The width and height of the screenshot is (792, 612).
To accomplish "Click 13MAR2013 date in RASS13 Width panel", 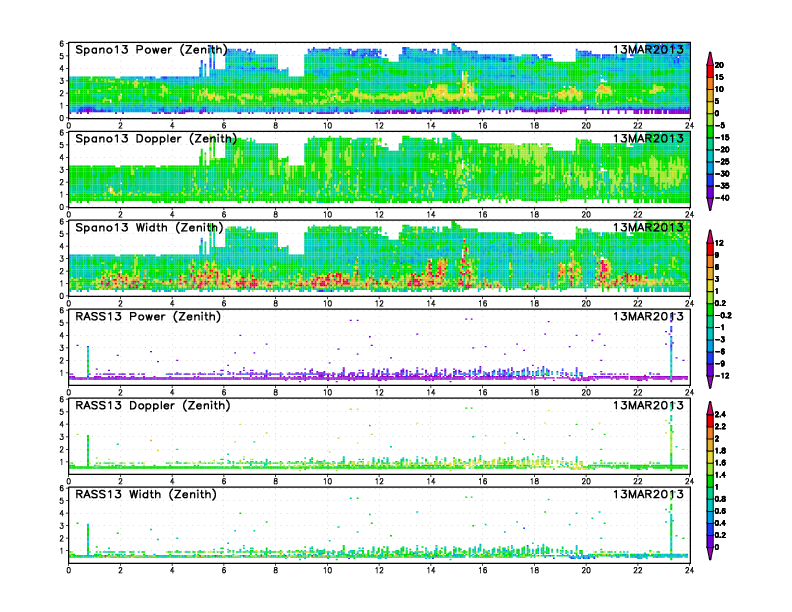I will click(x=648, y=494).
